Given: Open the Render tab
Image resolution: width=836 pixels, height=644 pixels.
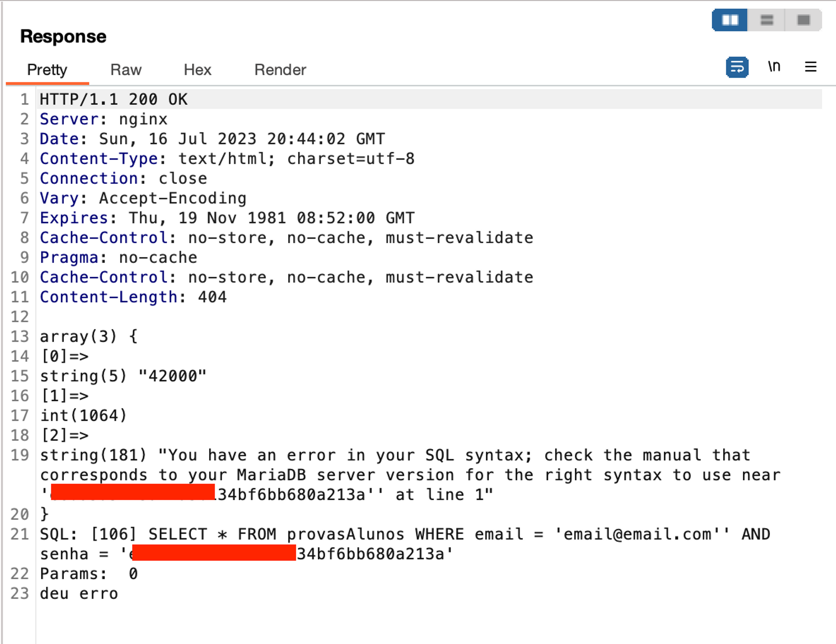Looking at the screenshot, I should [280, 70].
